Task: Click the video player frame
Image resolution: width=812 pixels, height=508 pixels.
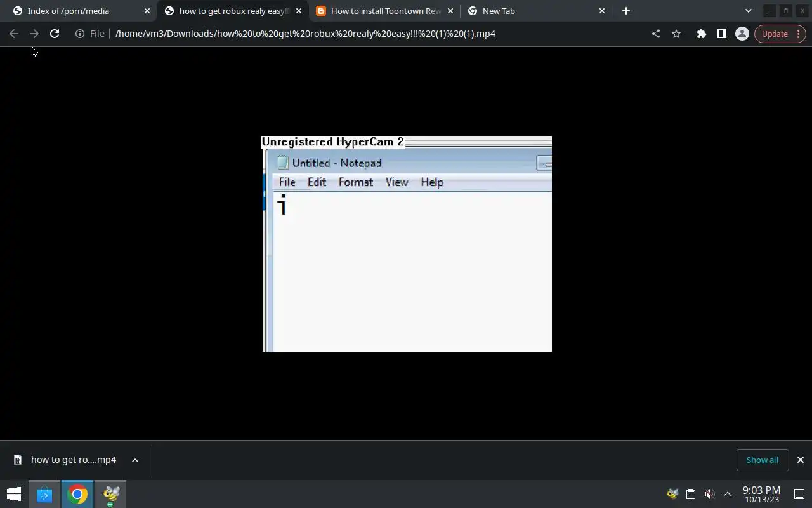Action: point(407,244)
